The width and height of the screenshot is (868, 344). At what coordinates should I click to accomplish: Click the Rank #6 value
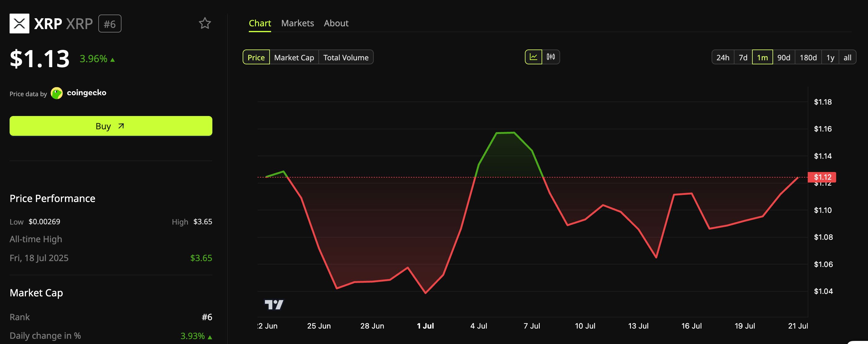pos(207,317)
